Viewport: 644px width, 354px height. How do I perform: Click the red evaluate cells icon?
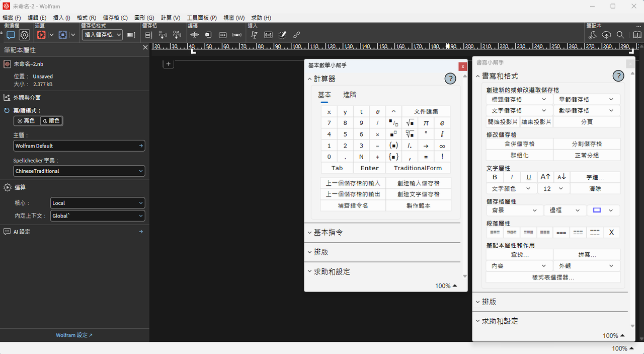[x=41, y=35]
